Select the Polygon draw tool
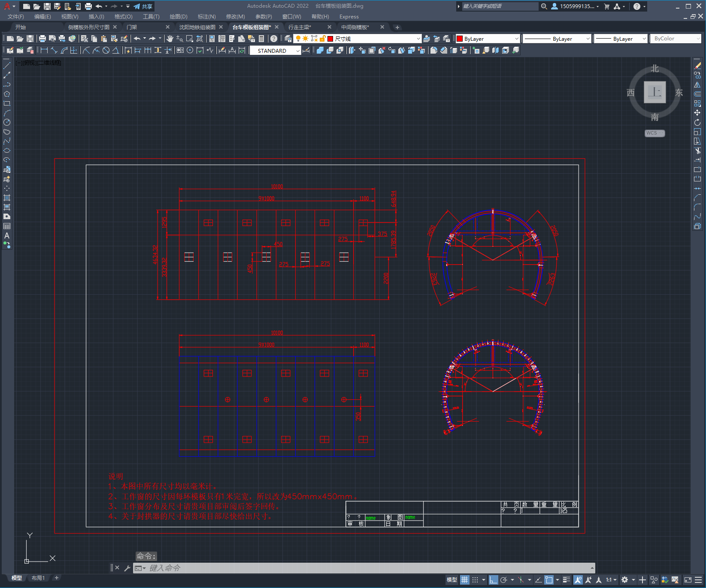The image size is (706, 588). tap(7, 94)
